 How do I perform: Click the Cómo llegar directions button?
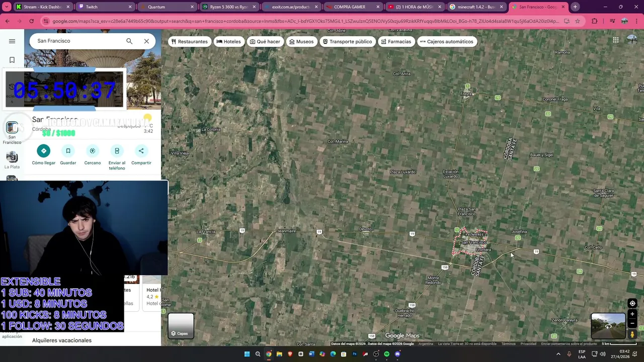coord(44,155)
